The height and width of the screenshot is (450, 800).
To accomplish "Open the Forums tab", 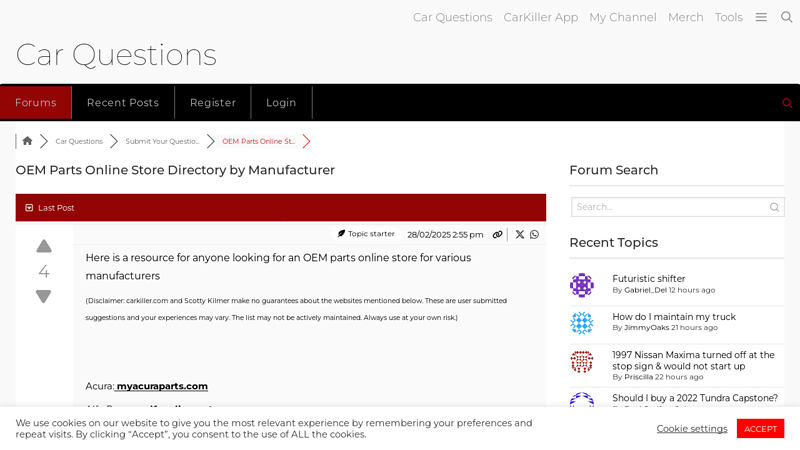I will 36,103.
